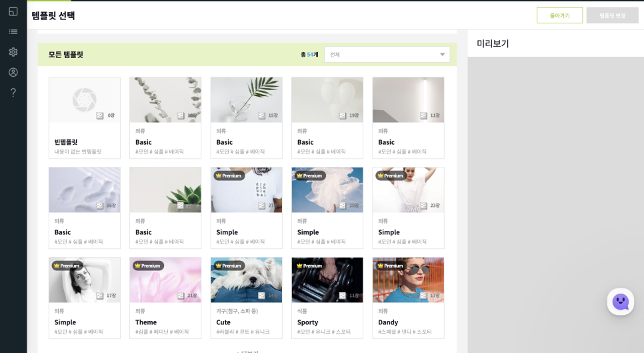Screen dimensions: 644x353
Task: Click Premium badge on black-and-white portrait Simple card
Action: (67, 266)
